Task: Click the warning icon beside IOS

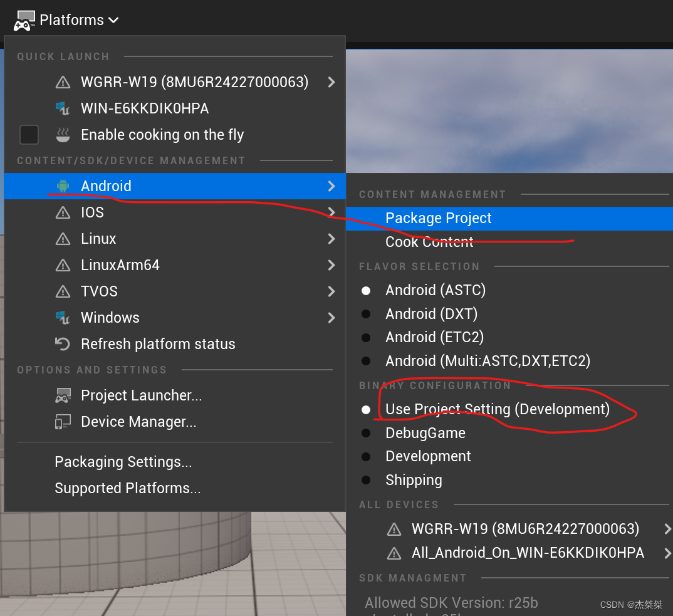Action: click(63, 212)
